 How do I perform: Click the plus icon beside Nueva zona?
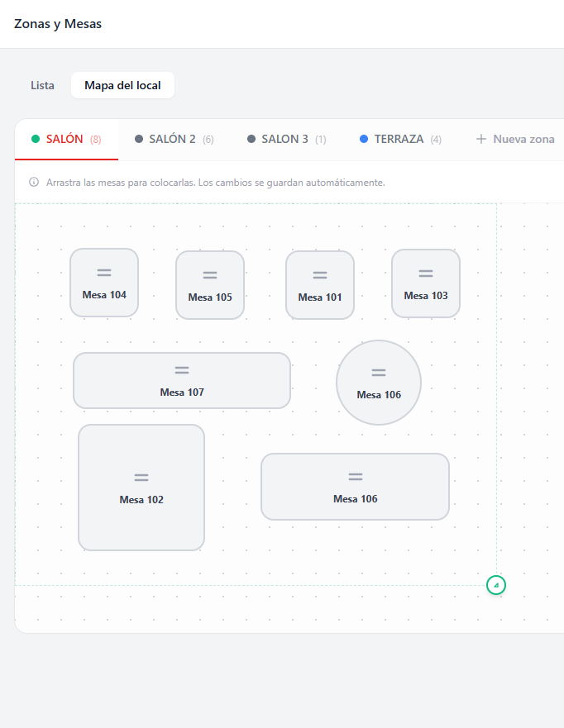[x=481, y=140]
